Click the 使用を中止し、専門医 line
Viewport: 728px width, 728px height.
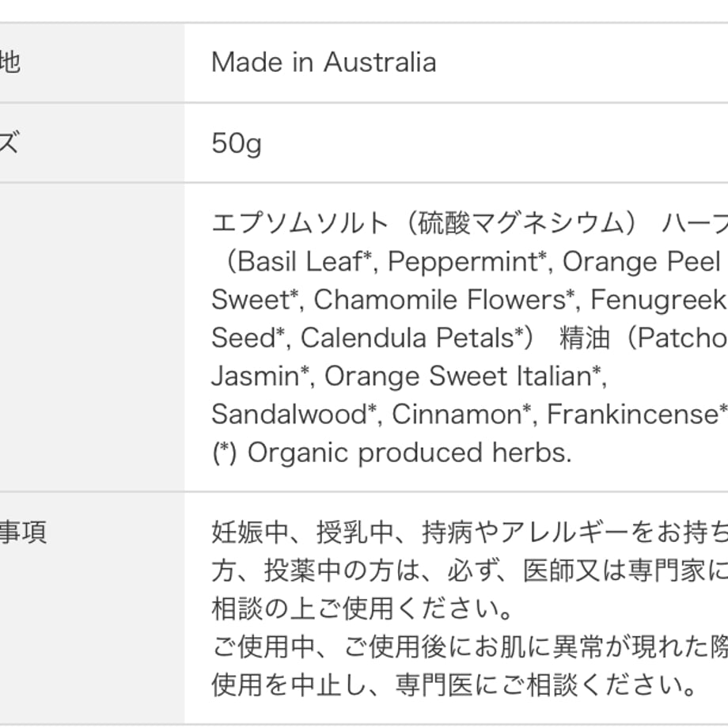point(453,684)
